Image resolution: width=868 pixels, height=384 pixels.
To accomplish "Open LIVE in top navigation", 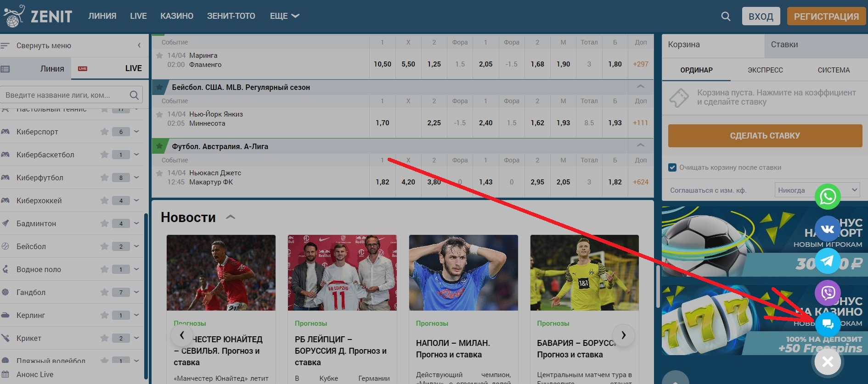I will coord(138,16).
